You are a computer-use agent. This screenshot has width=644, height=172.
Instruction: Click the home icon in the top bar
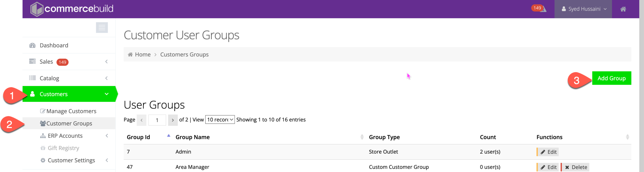[x=623, y=9]
